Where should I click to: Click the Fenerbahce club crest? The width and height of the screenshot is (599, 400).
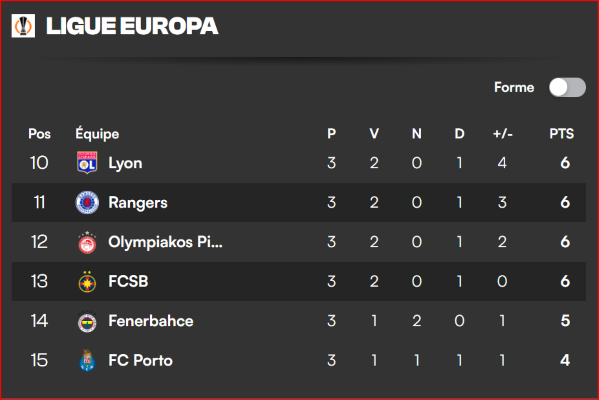click(x=87, y=321)
